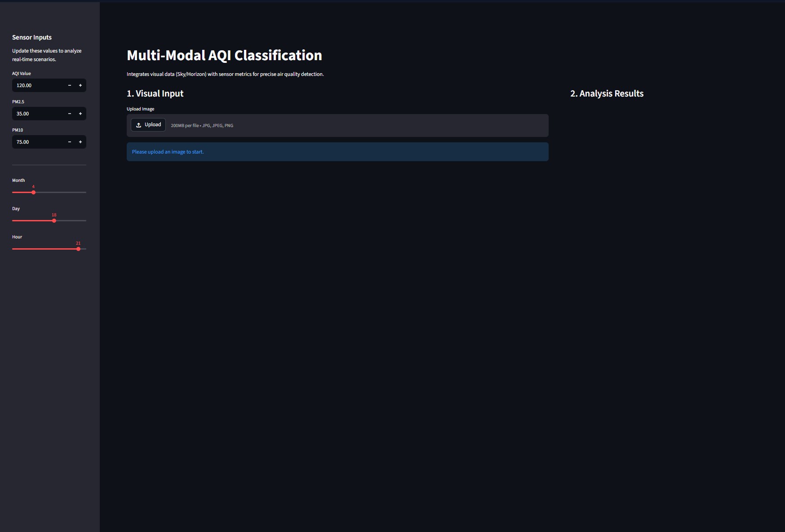The height and width of the screenshot is (532, 785).
Task: Click the Day slider handle at 18
Action: click(54, 220)
